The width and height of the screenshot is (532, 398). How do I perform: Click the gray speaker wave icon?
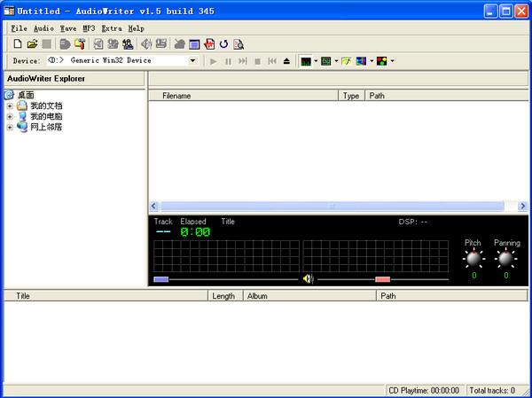click(146, 43)
